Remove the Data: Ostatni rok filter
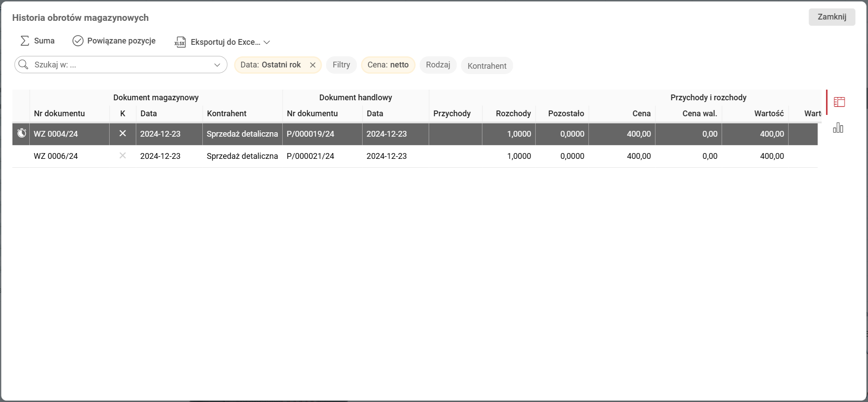The image size is (868, 402). (313, 65)
